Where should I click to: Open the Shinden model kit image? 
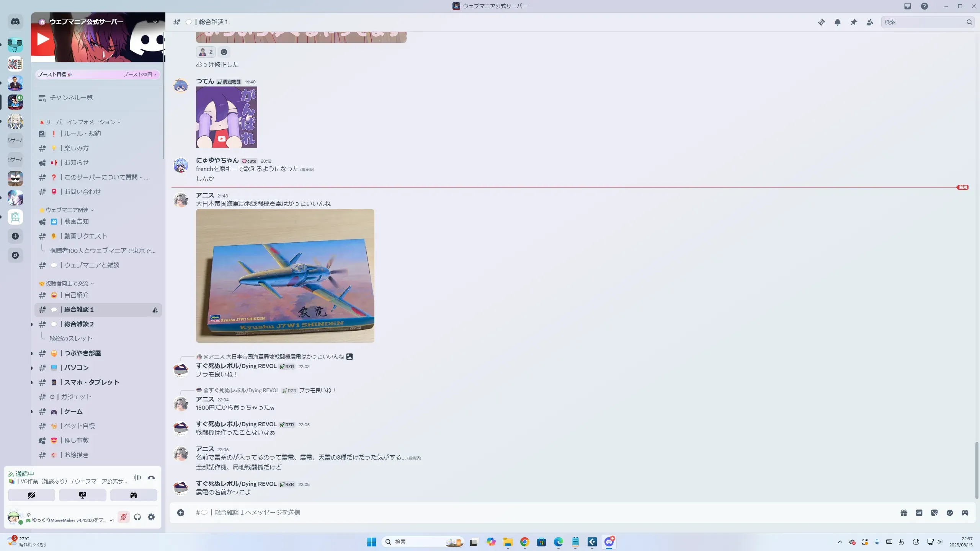point(285,275)
